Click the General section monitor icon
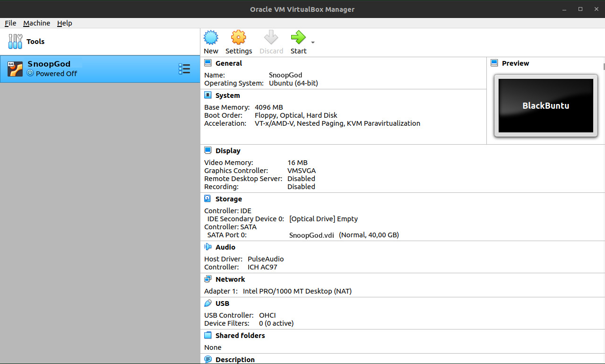The width and height of the screenshot is (605, 364). click(208, 63)
